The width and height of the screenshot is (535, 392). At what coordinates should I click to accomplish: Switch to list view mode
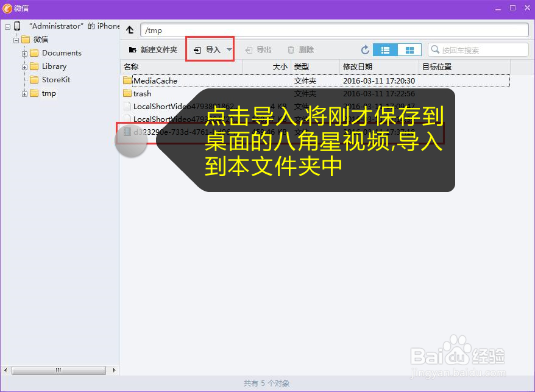[x=385, y=50]
